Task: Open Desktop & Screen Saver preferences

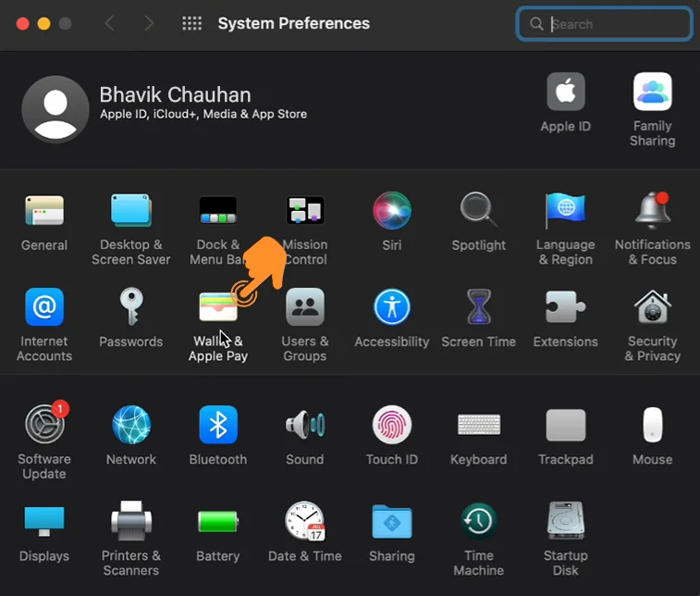Action: (x=130, y=210)
